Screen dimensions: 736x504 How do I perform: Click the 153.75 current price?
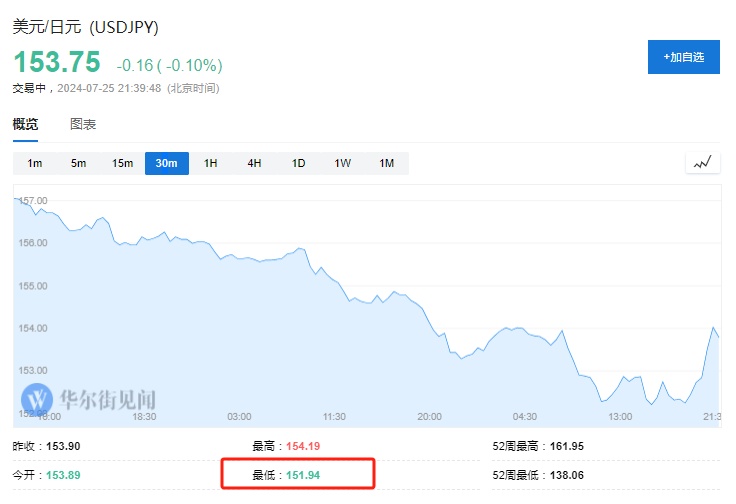coord(57,63)
